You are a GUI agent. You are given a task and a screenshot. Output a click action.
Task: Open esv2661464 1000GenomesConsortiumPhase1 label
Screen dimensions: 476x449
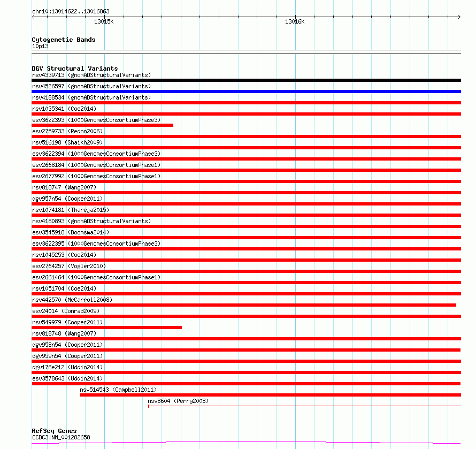tap(96, 277)
